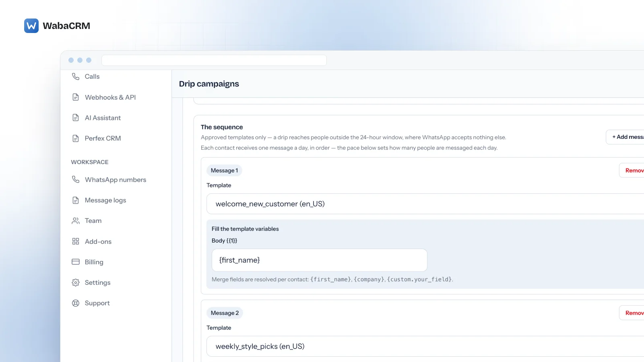Click the Fill the template variables label
The image size is (644, 362).
point(245,229)
